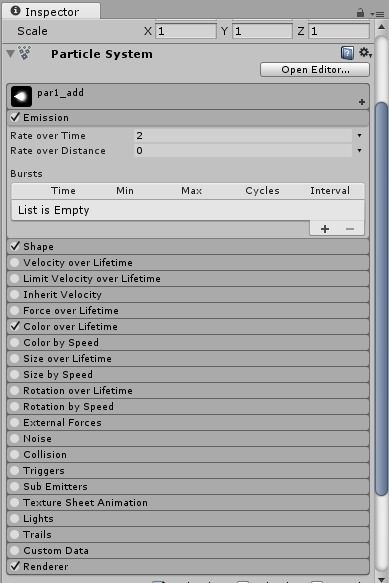Image resolution: width=389 pixels, height=583 pixels.
Task: Expand the Renderer module section
Action: click(188, 566)
